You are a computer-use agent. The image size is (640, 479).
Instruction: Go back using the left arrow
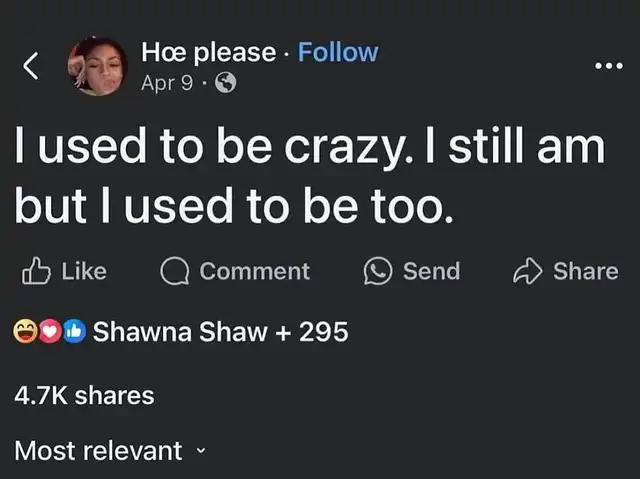[31, 66]
